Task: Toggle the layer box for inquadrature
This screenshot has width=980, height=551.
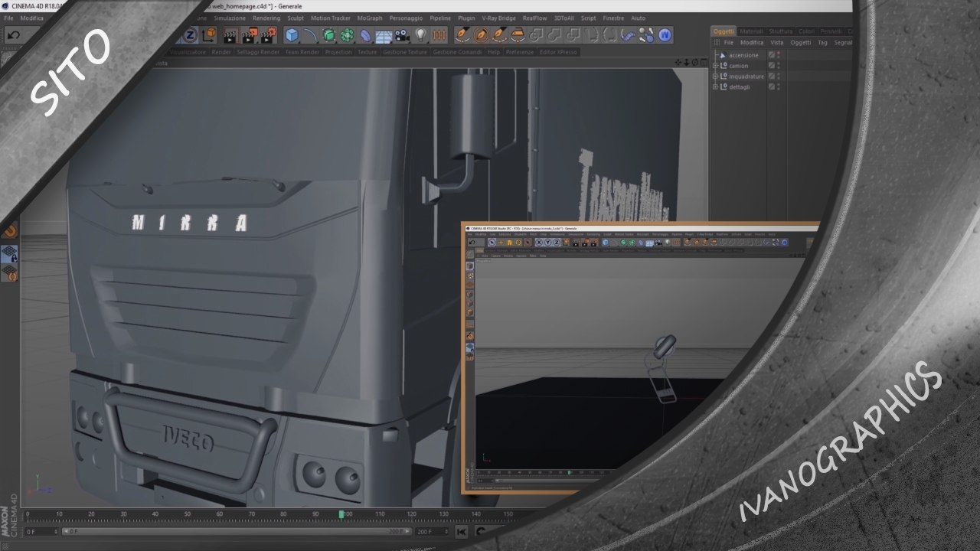Action: click(x=772, y=77)
